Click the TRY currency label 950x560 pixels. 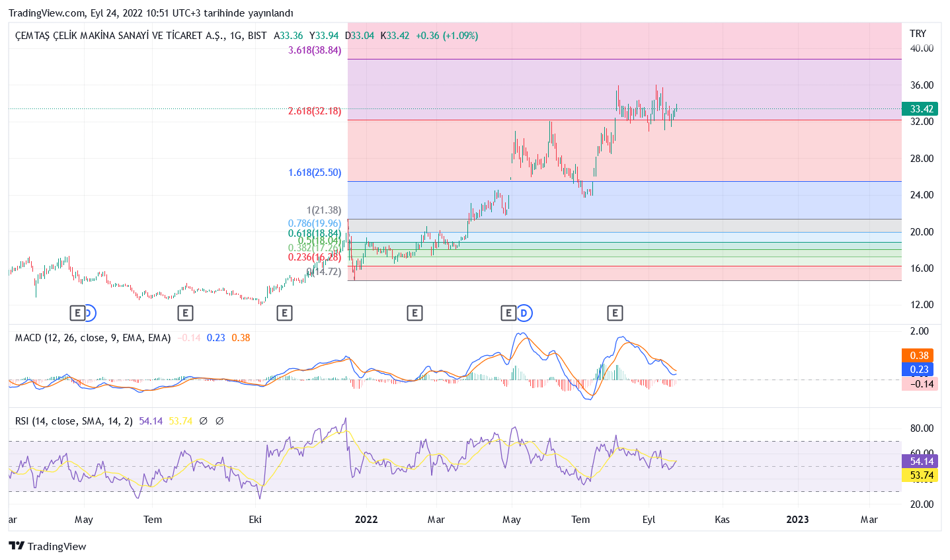click(918, 34)
